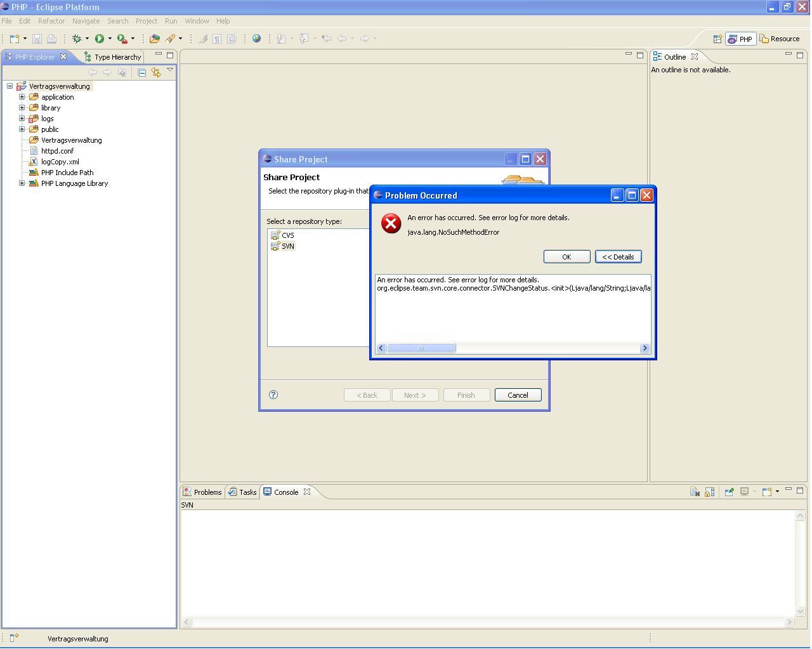The height and width of the screenshot is (649, 812).
Task: Switch to the Problems tab
Action: pyautogui.click(x=202, y=492)
